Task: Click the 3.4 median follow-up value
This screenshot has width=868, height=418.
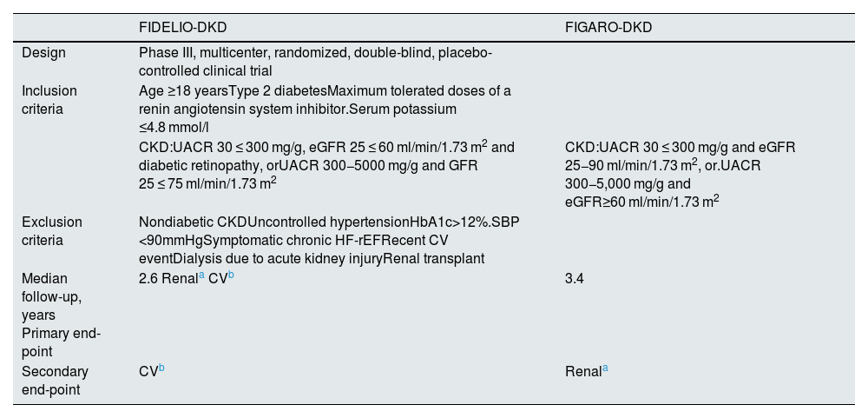Action: point(575,278)
